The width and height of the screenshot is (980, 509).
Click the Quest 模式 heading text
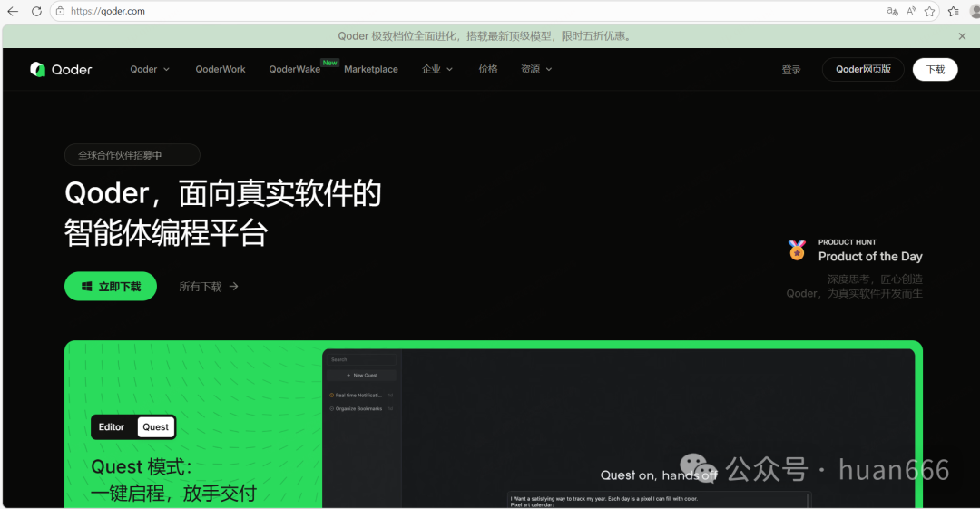142,467
